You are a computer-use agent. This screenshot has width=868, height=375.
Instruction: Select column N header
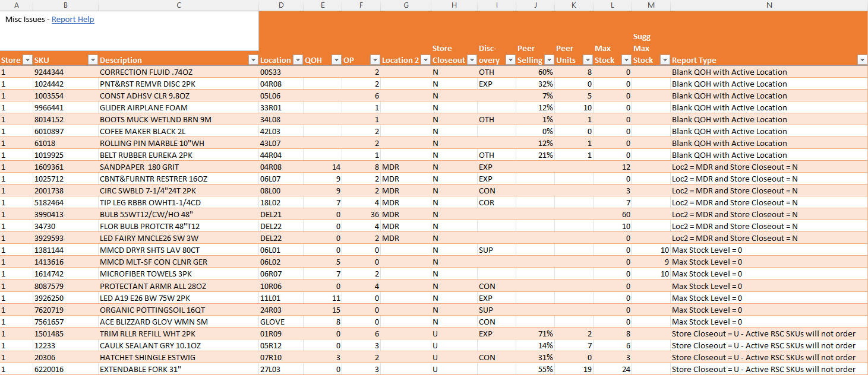click(x=769, y=5)
